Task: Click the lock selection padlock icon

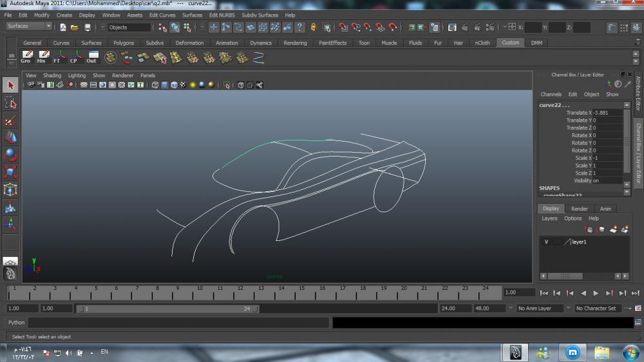Action: coord(314,27)
